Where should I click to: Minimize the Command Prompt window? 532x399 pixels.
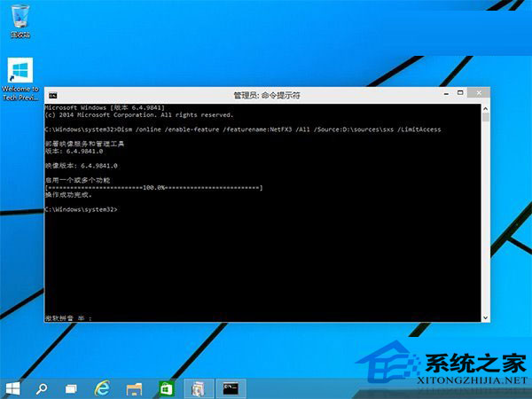coord(447,93)
